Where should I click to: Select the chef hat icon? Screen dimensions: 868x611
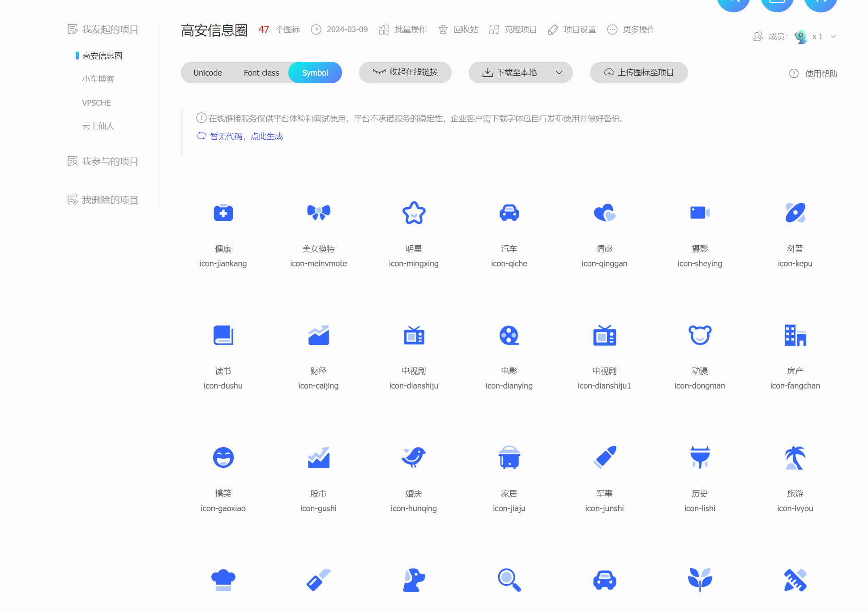point(223,580)
